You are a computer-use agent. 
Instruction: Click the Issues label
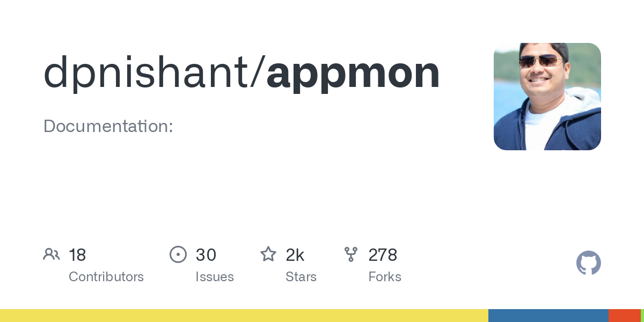(215, 277)
